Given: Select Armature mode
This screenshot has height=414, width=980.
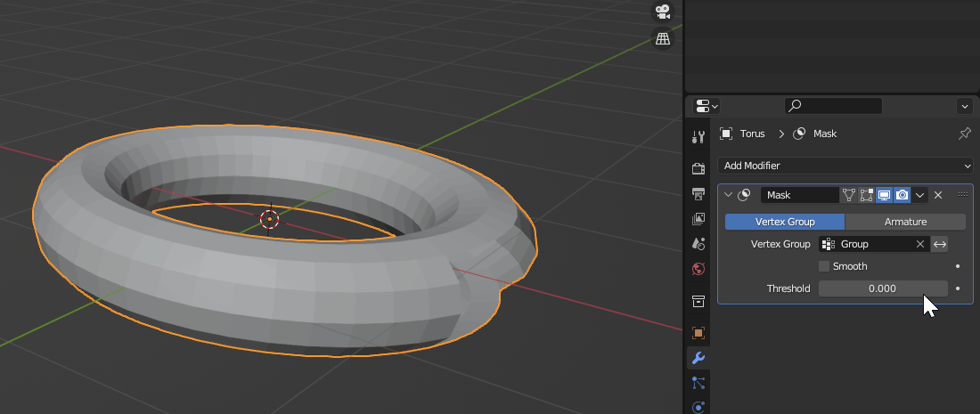Looking at the screenshot, I should [x=906, y=222].
